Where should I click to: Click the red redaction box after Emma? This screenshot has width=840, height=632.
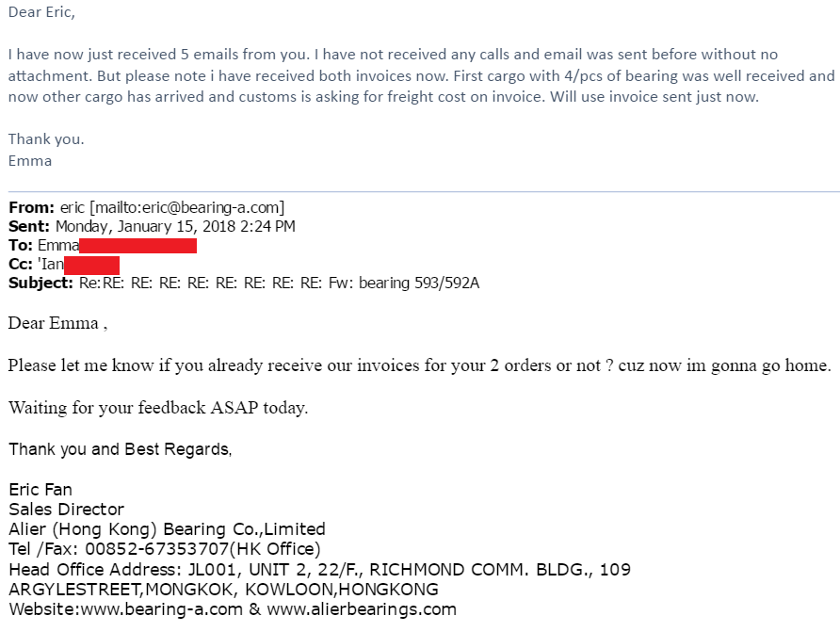137,246
